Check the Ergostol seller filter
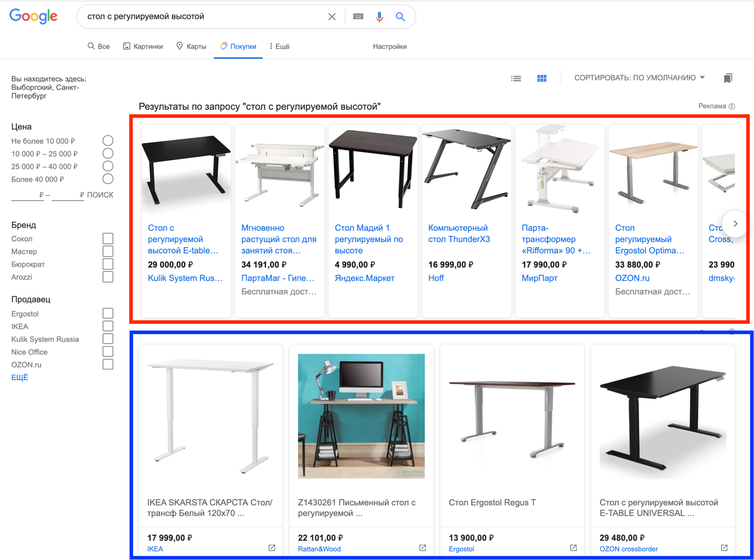Image resolution: width=754 pixels, height=560 pixels. pyautogui.click(x=108, y=313)
